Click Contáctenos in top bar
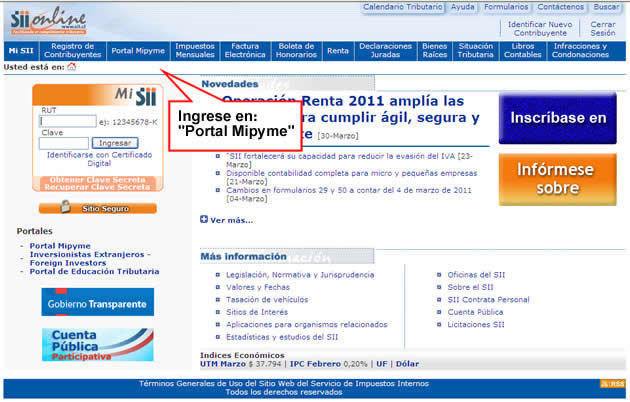 (x=560, y=7)
